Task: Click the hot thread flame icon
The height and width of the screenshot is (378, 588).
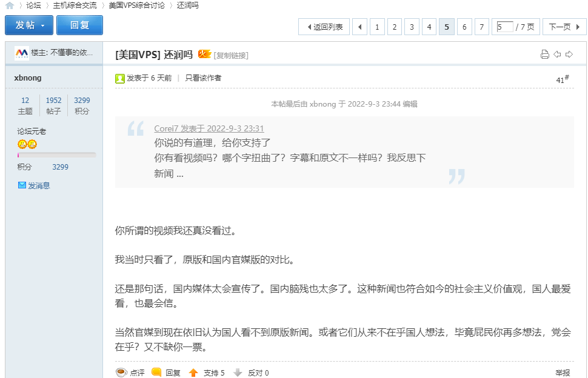Action: 205,54
